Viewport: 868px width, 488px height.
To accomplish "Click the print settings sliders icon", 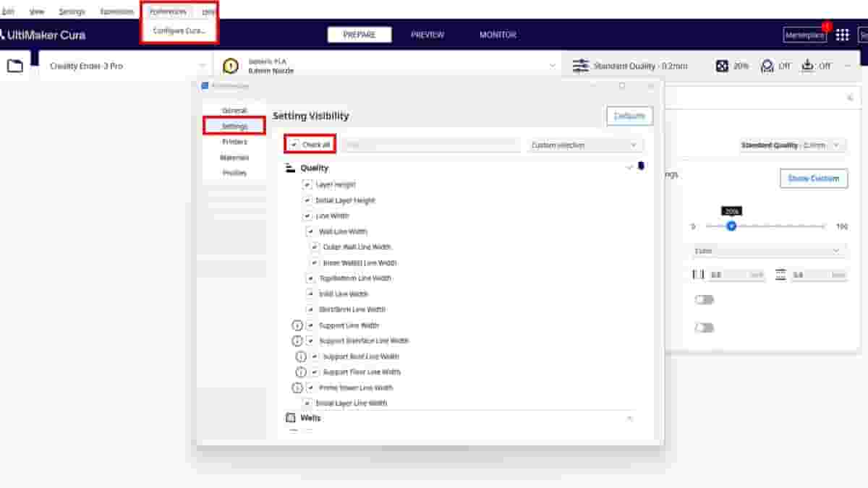I will click(580, 66).
